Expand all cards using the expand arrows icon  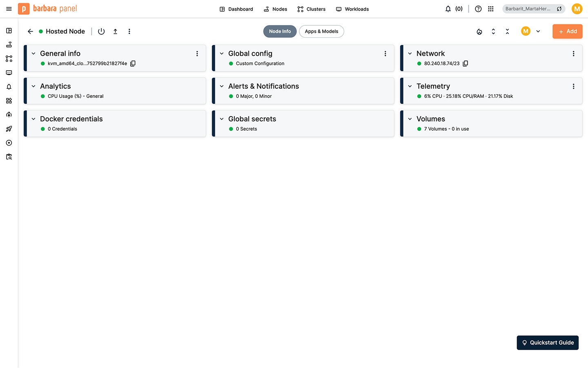click(x=493, y=31)
